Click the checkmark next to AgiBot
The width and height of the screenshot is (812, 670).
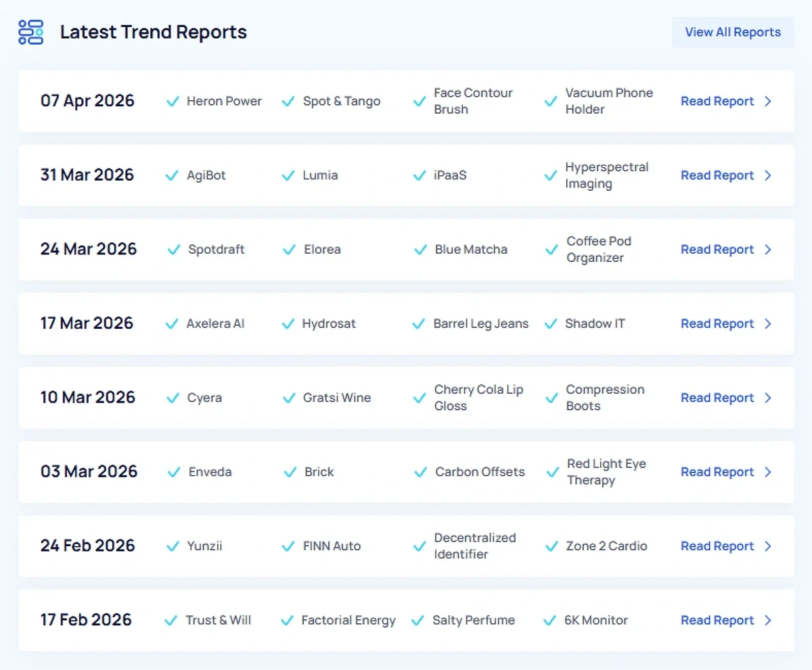pyautogui.click(x=172, y=175)
